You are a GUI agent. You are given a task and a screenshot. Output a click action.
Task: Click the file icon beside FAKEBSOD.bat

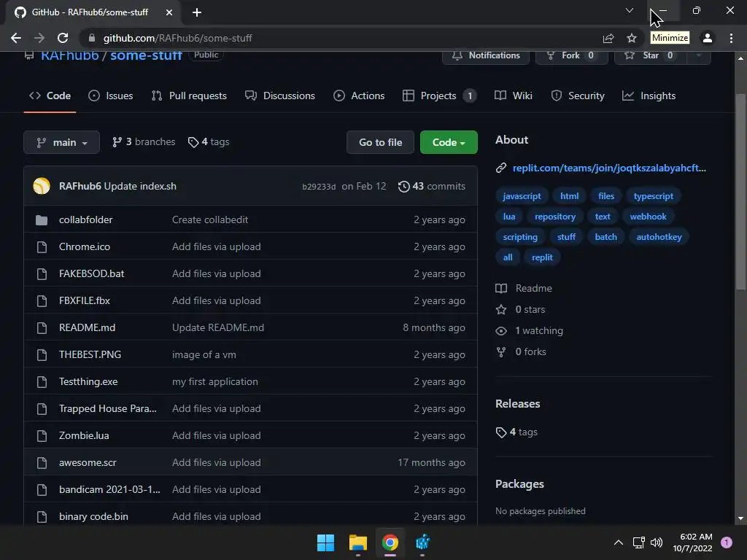[x=42, y=274]
